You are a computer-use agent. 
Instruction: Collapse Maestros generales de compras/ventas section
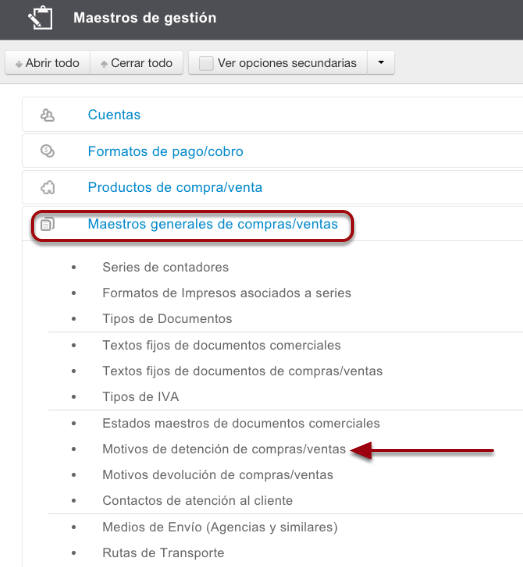click(x=213, y=224)
